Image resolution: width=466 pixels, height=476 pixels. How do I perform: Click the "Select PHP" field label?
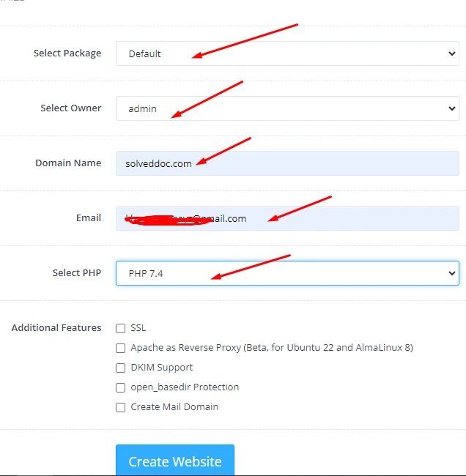click(x=77, y=273)
